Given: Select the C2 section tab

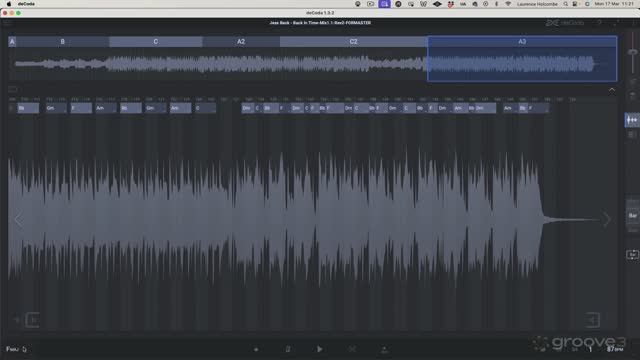Looking at the screenshot, I should (x=353, y=42).
